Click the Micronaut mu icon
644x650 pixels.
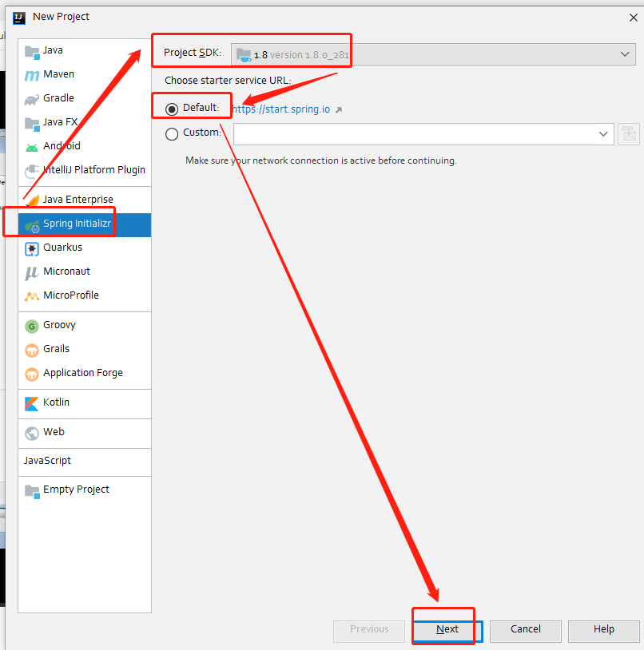[x=32, y=273]
